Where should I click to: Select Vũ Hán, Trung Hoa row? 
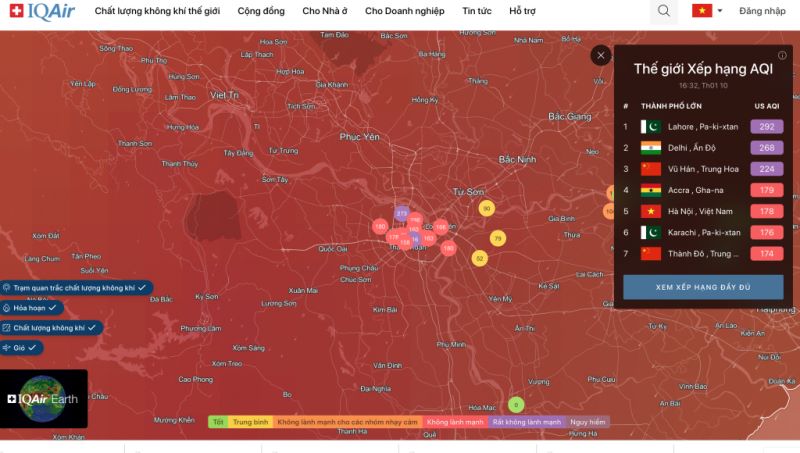coord(703,169)
